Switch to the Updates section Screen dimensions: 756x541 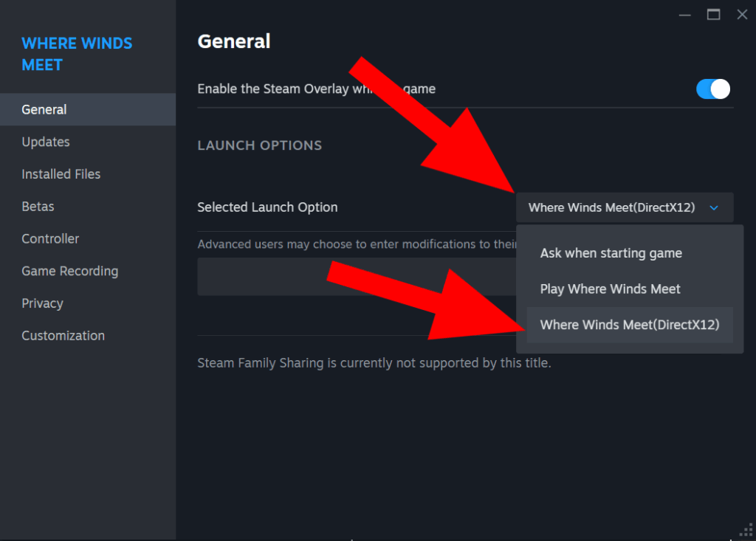[45, 142]
